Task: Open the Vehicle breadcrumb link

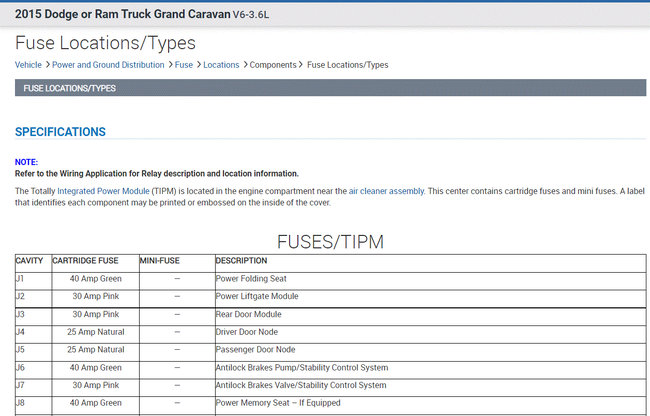Action: 28,65
